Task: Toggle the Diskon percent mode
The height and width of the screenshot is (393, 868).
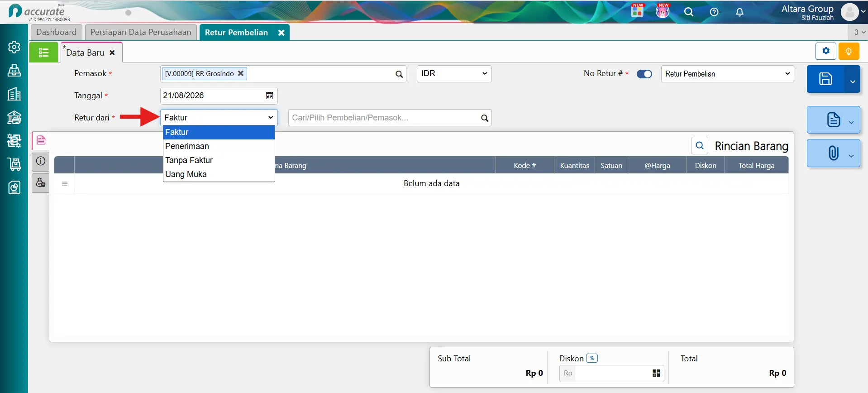Action: [592, 358]
